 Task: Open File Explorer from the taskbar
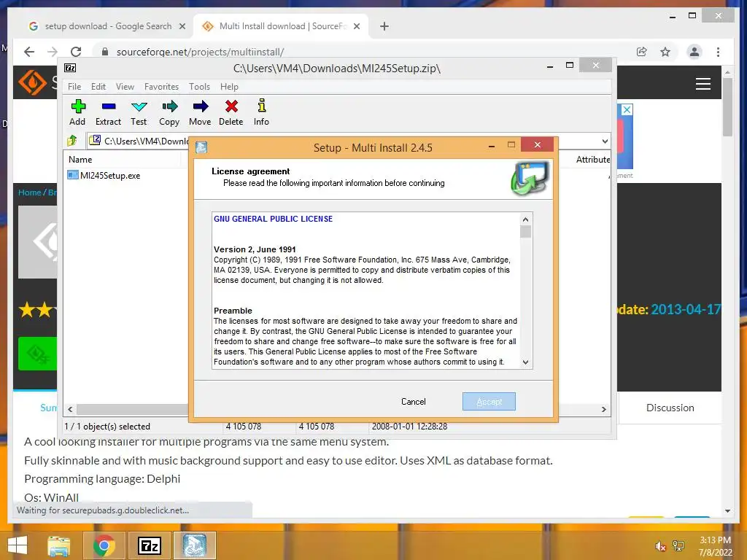tap(58, 545)
